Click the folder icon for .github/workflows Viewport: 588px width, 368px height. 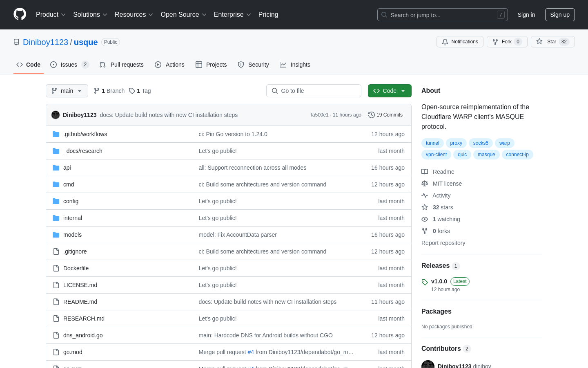click(x=56, y=134)
